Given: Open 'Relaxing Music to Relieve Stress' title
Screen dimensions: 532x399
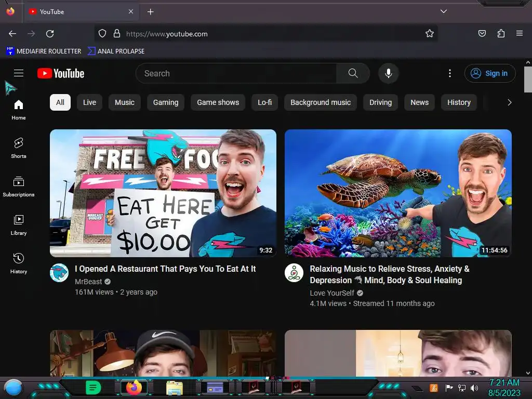Looking at the screenshot, I should 390,274.
